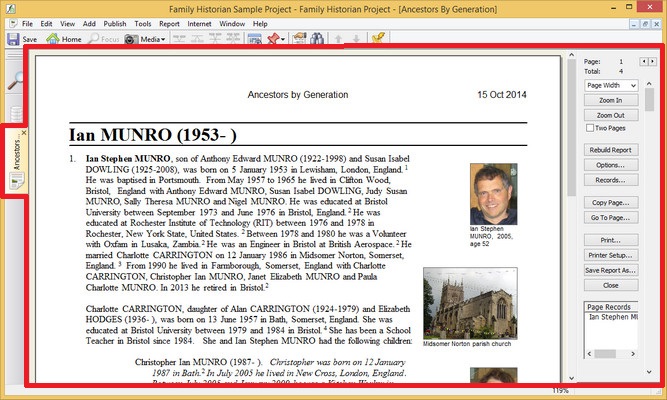Image resolution: width=667 pixels, height=400 pixels.
Task: Close the Ancestors side tab with its X
Action: 24,133
